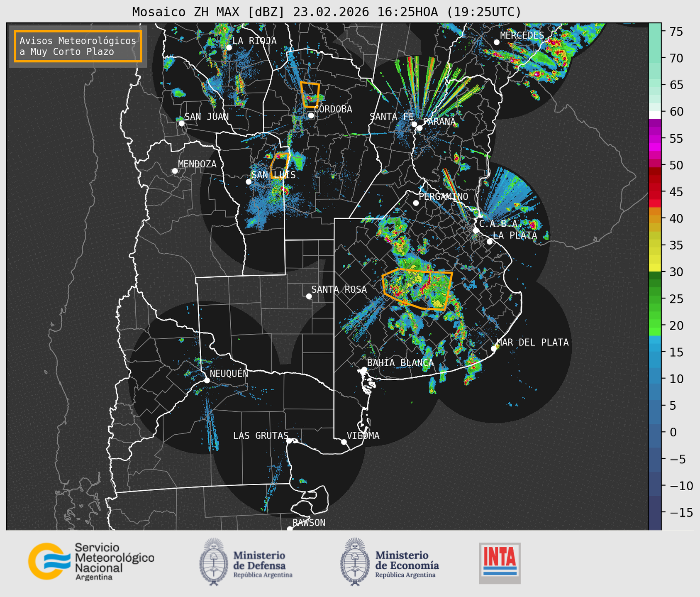Select the SAN JUAN city label
Viewport: 700px width, 597px height.
tap(207, 117)
